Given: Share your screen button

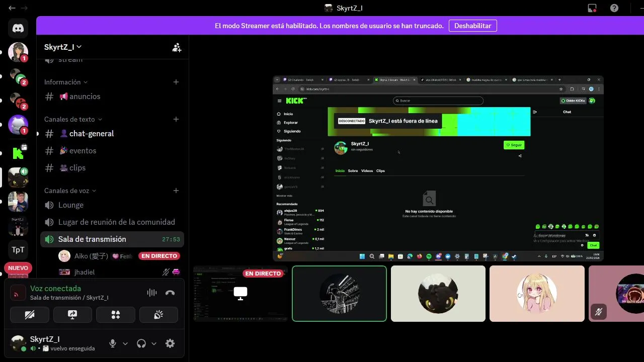Looking at the screenshot, I should (72, 315).
